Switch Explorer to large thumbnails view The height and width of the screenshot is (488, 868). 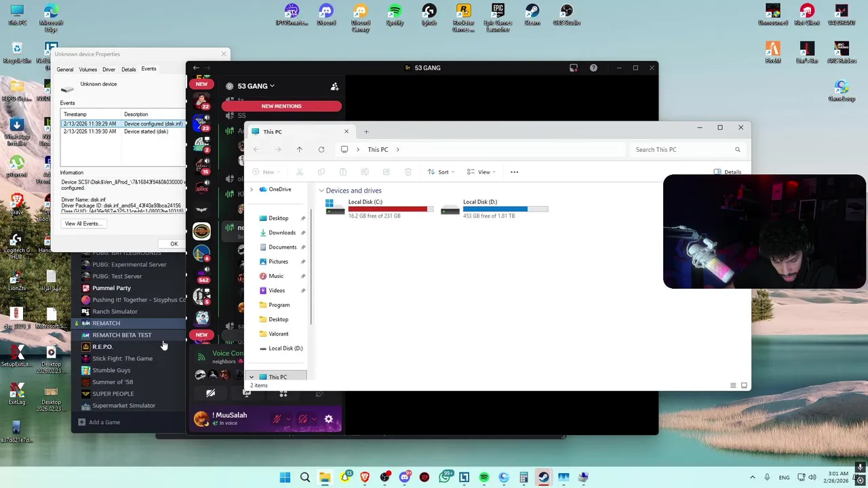tap(744, 386)
